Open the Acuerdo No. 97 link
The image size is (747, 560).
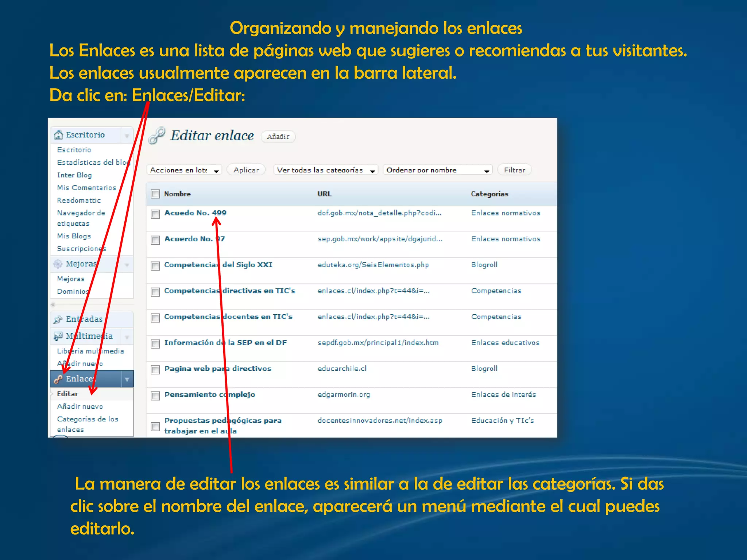(194, 239)
